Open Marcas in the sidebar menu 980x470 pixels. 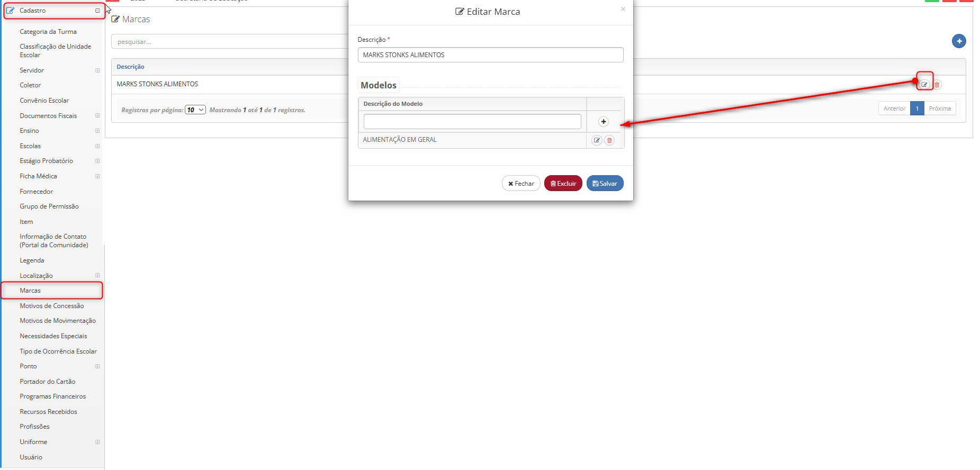point(30,291)
